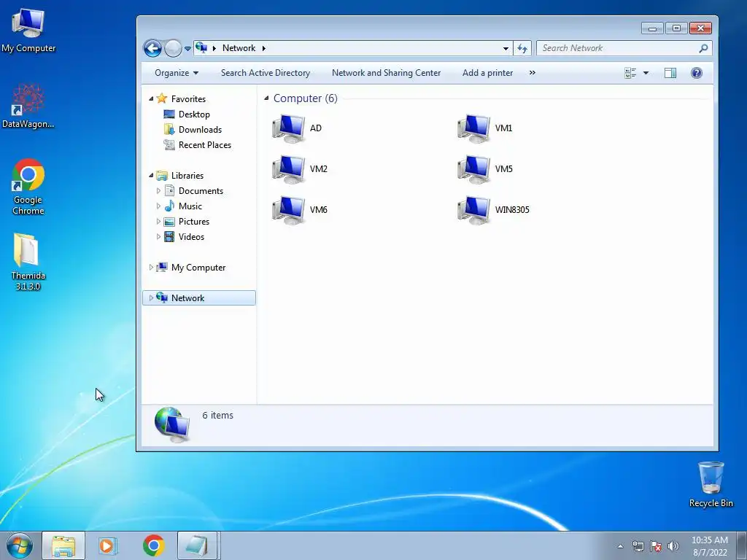Click the breadcrumb network location icon

201,47
